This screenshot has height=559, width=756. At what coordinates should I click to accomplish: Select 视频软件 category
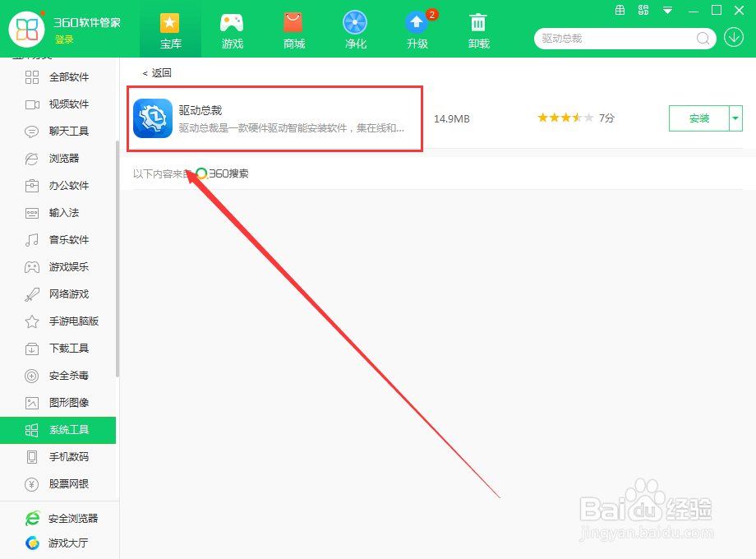coord(58,104)
